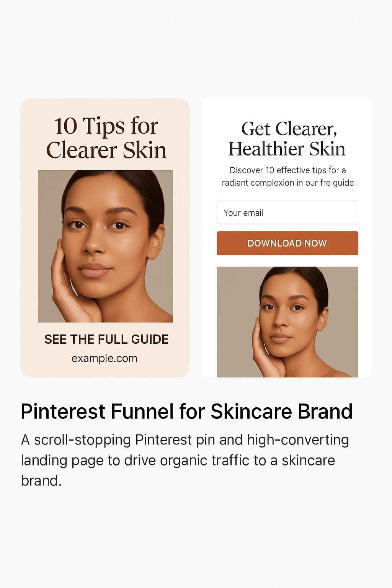This screenshot has width=392, height=588.
Task: Open the example.com link on the pin
Action: tap(104, 358)
